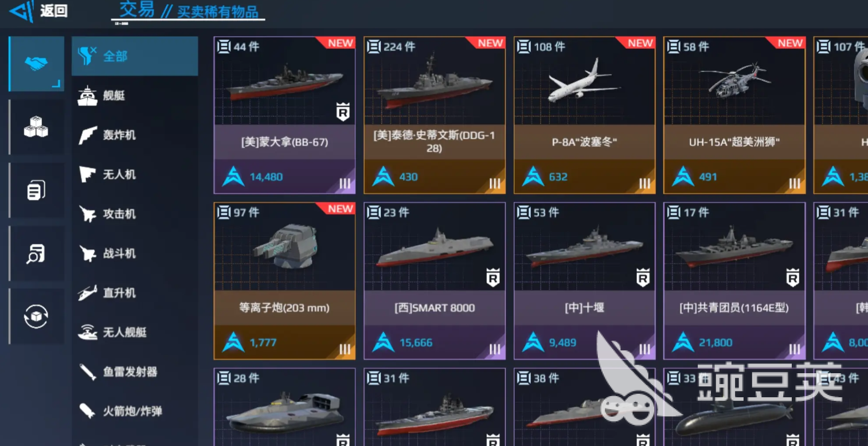Open the box exchange cycle sidebar icon
The width and height of the screenshot is (868, 446).
click(x=36, y=316)
